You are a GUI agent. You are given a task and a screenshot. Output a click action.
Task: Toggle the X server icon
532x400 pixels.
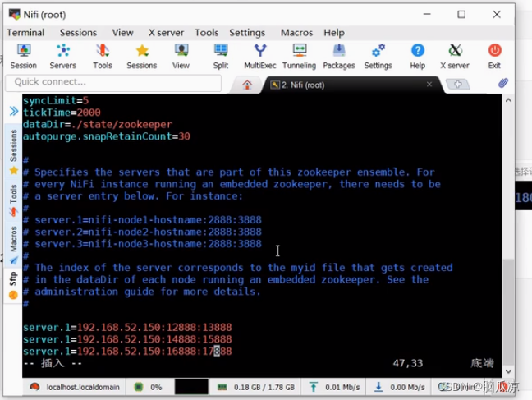click(455, 56)
